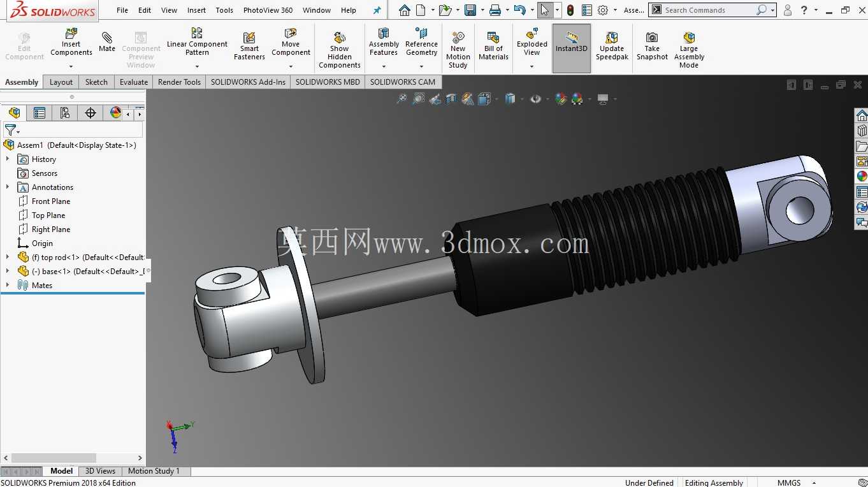Image resolution: width=868 pixels, height=487 pixels.
Task: Click the Exploded View tool
Action: click(x=532, y=42)
